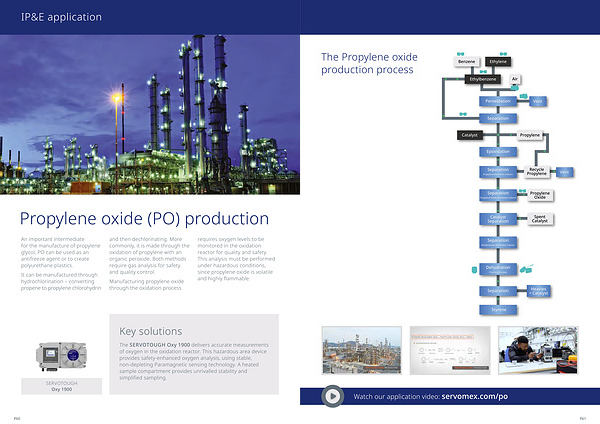This screenshot has height=424, width=600.
Task: Select the Dehydration process step
Action: (498, 268)
